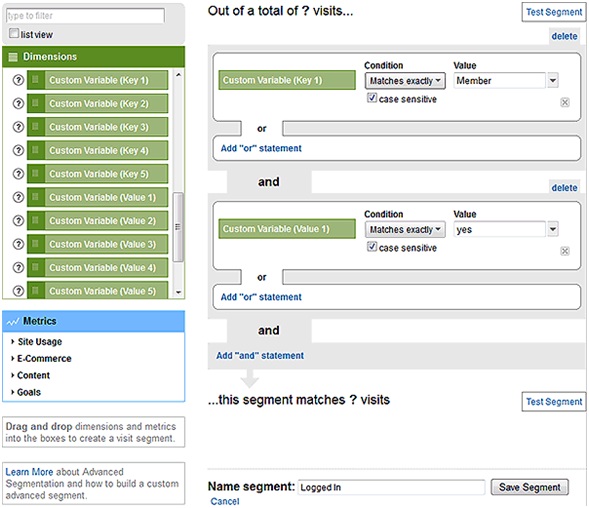Open help for Custom Variable (Key 2)
The height and width of the screenshot is (508, 589).
[18, 103]
